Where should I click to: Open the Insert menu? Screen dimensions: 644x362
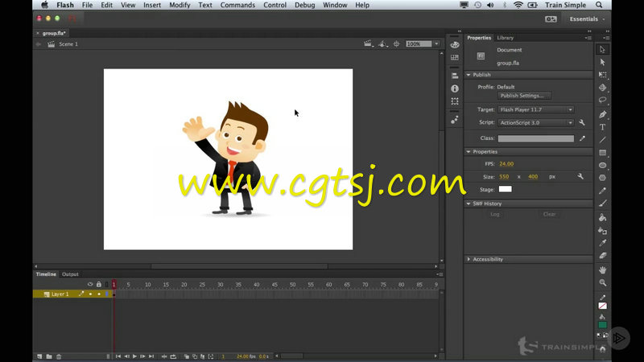coord(152,5)
